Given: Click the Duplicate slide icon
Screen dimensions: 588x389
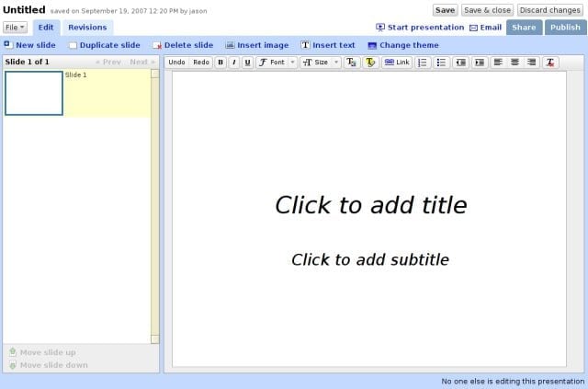Looking at the screenshot, I should click(73, 45).
